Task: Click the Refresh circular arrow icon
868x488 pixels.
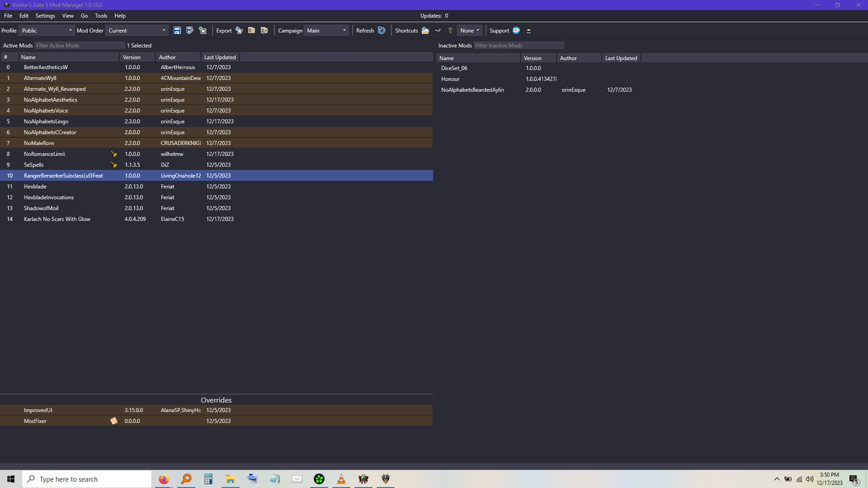Action: [x=381, y=30]
